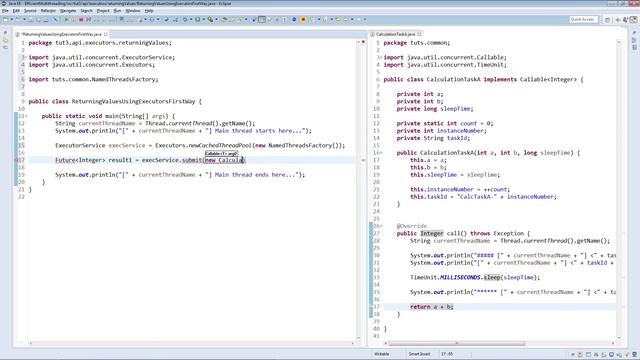Click the green Resume debug icon

(x=66, y=20)
